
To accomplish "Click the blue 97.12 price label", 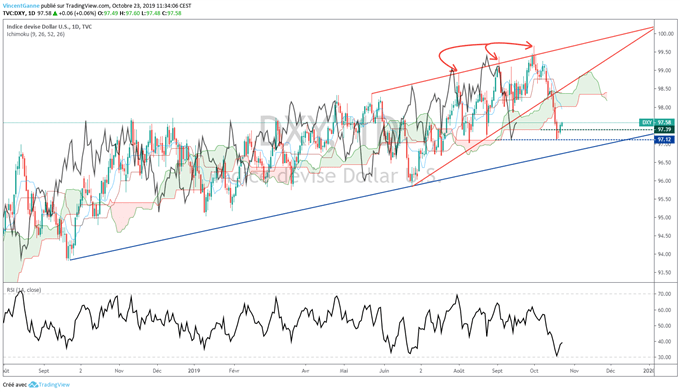I will pyautogui.click(x=664, y=140).
